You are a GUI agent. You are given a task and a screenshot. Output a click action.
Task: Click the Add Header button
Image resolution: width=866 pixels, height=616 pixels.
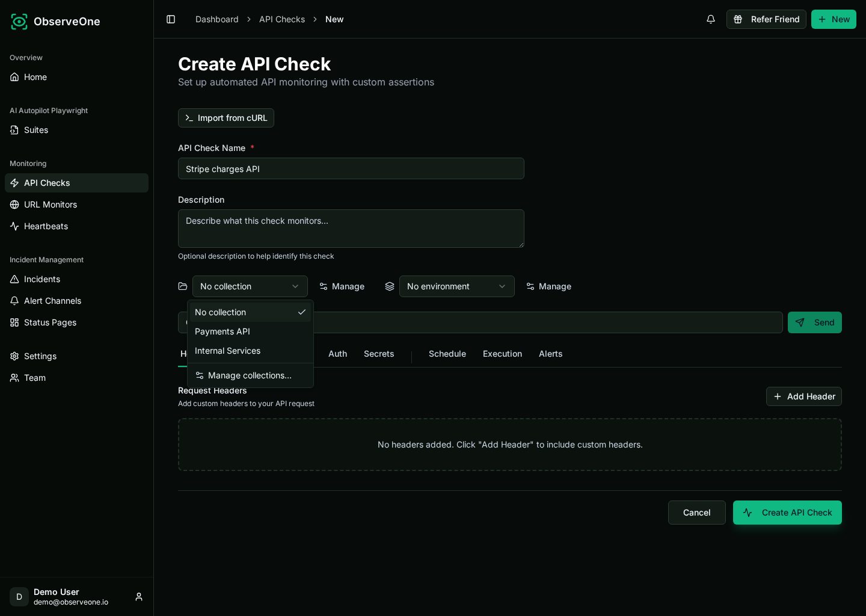pos(804,396)
